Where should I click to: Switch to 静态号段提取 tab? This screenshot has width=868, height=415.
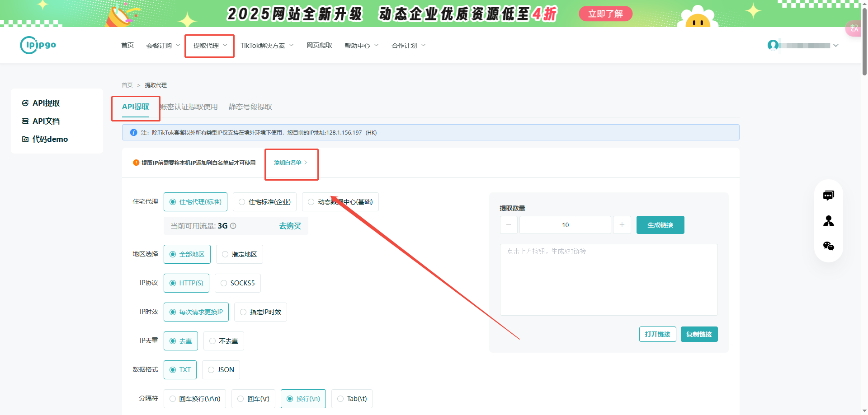(250, 107)
